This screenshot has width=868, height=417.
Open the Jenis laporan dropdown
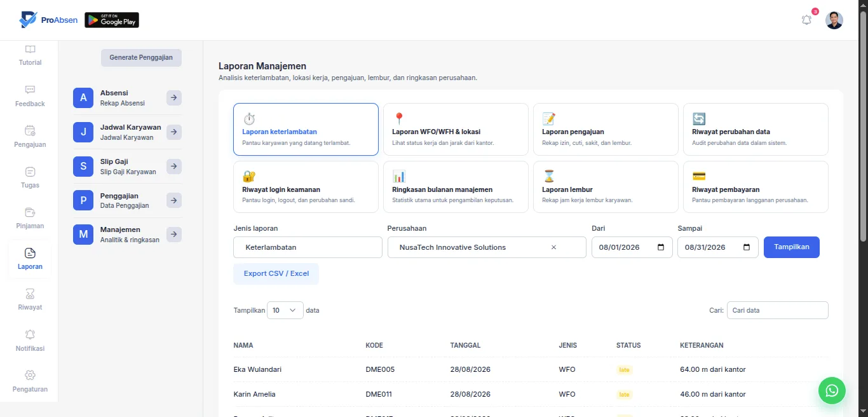click(308, 247)
